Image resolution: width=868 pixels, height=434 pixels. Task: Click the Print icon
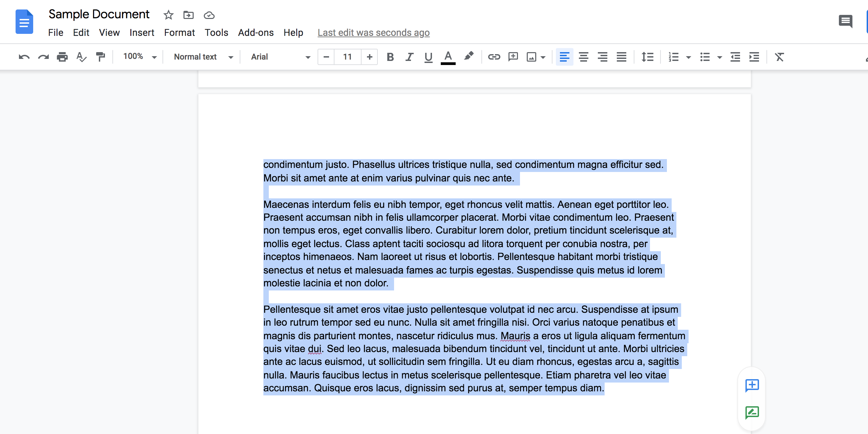[x=62, y=57]
